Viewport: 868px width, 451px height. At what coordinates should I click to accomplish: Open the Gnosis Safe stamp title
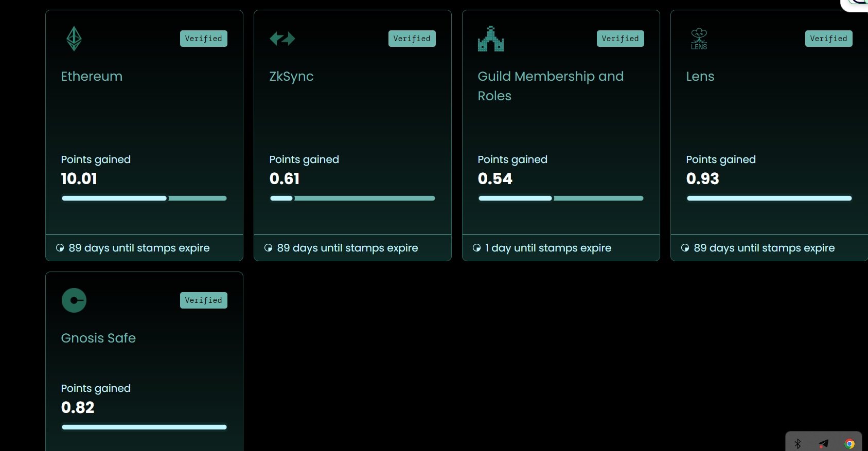[x=98, y=338]
